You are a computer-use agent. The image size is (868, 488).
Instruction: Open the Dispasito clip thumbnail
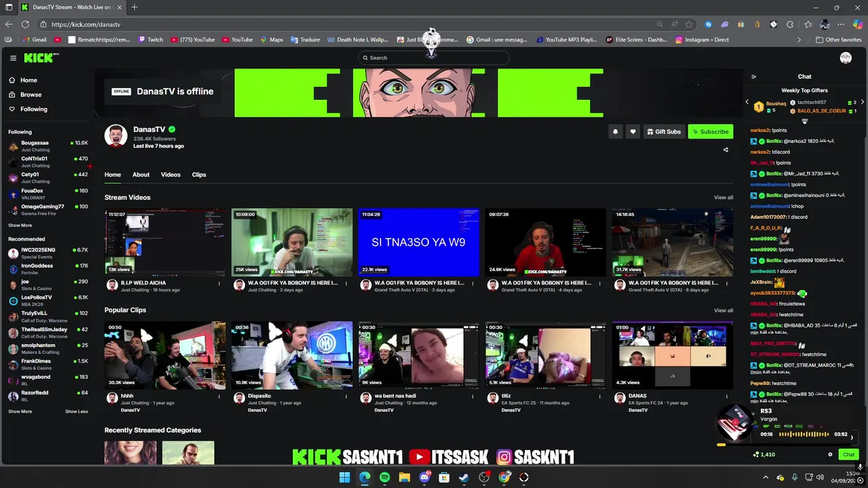tap(292, 354)
